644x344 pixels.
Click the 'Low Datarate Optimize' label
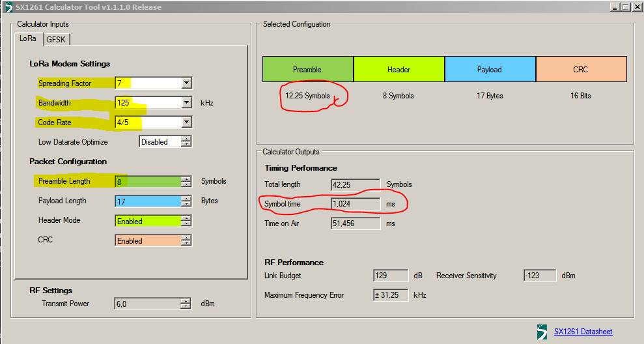point(73,142)
